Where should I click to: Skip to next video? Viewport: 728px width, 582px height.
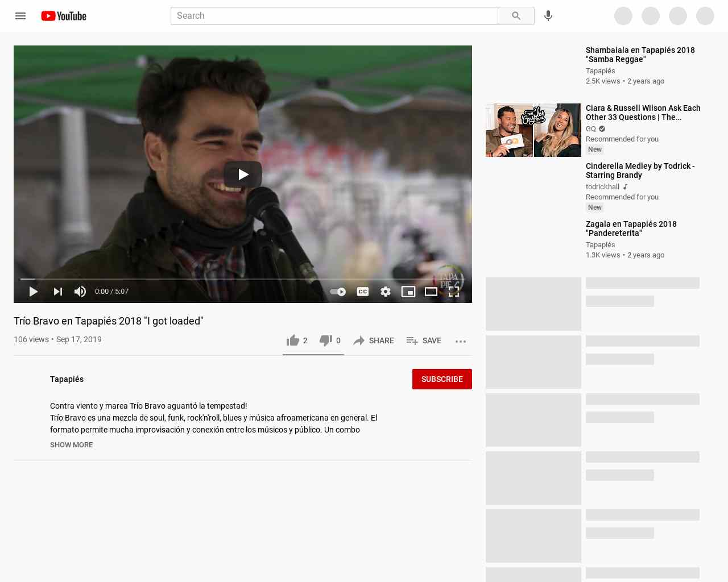click(x=57, y=292)
